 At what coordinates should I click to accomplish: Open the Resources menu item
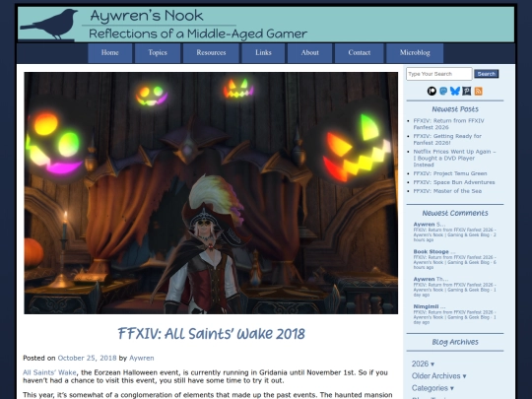coord(211,53)
